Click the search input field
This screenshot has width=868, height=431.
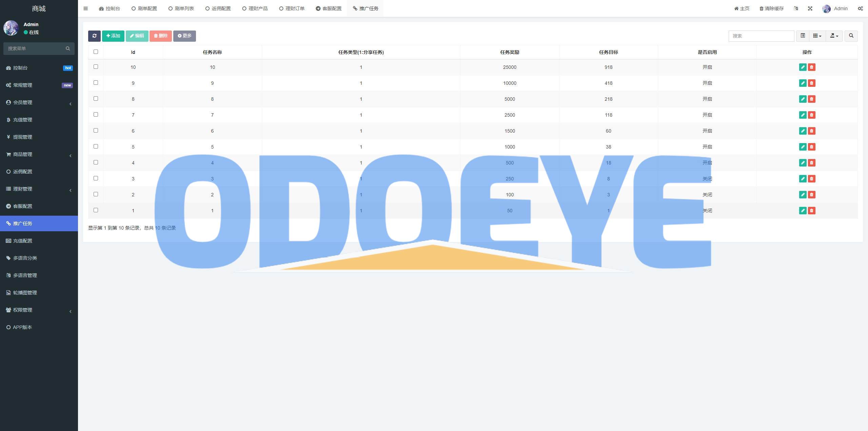click(x=761, y=36)
